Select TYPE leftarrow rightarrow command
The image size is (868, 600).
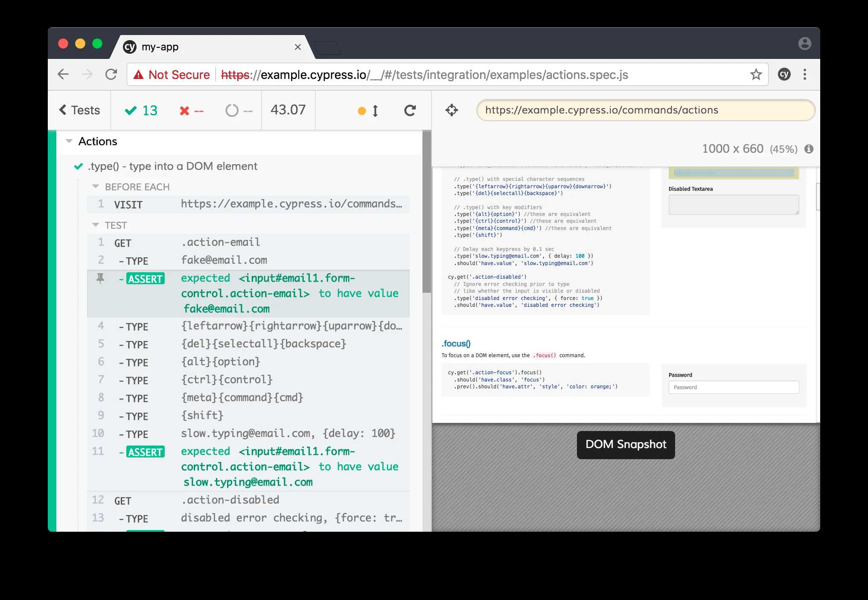248,326
